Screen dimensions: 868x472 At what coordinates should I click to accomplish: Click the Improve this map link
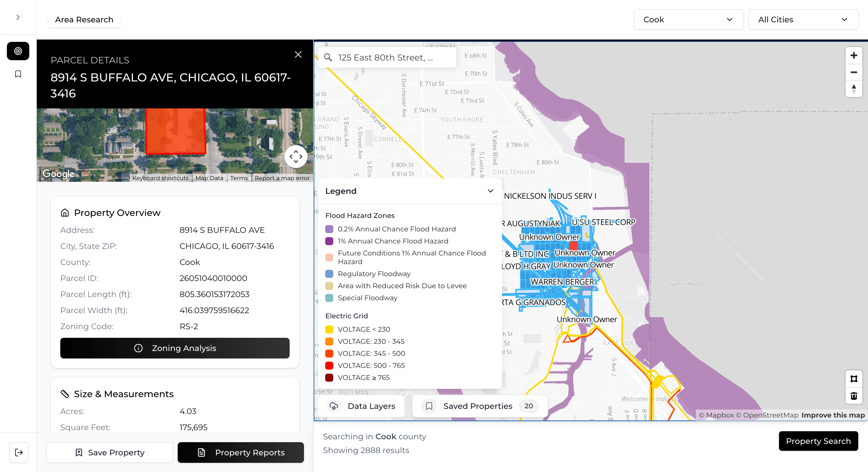(x=833, y=415)
